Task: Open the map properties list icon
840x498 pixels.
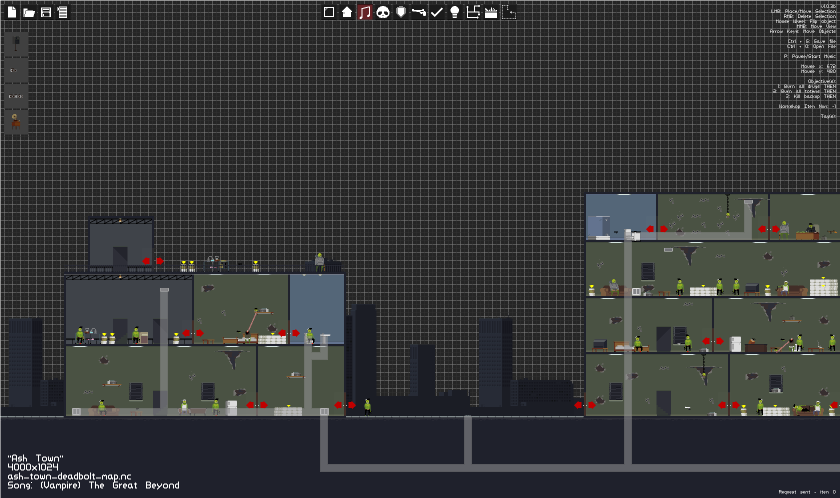Action: [63, 12]
